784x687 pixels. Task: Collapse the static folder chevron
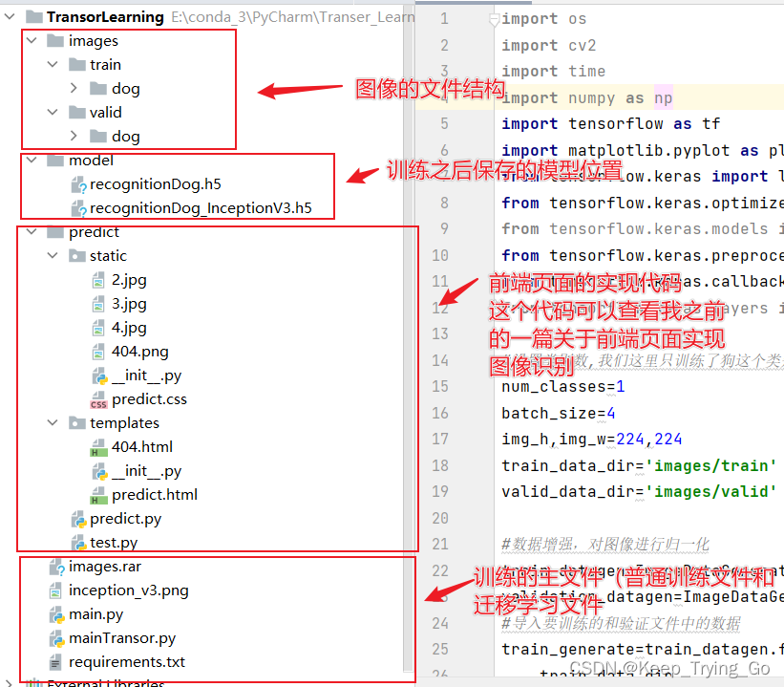click(x=53, y=255)
